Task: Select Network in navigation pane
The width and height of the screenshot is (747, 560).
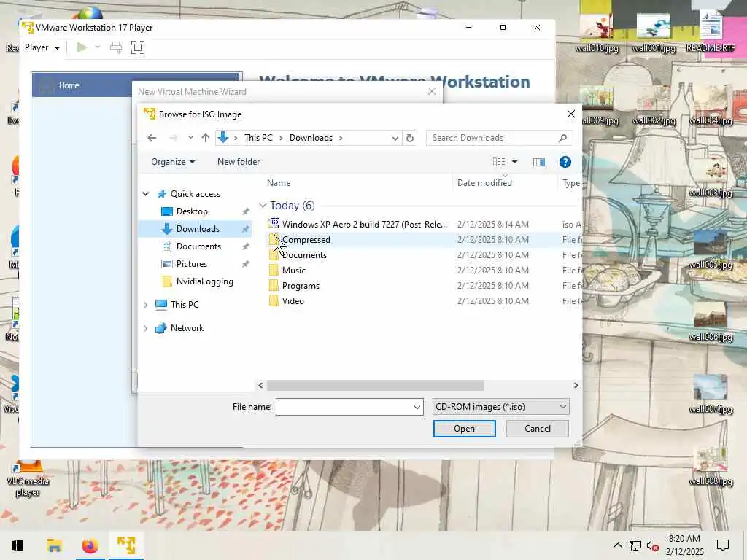Action: pyautogui.click(x=187, y=328)
